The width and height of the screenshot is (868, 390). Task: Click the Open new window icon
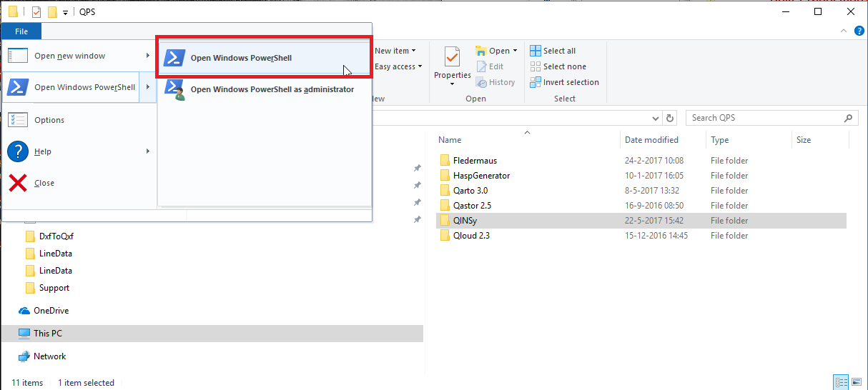tap(18, 56)
